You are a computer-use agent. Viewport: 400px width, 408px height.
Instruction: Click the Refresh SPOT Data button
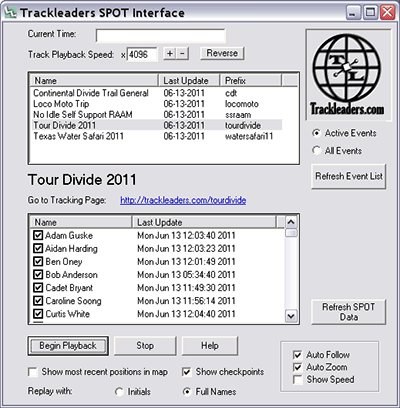(349, 312)
